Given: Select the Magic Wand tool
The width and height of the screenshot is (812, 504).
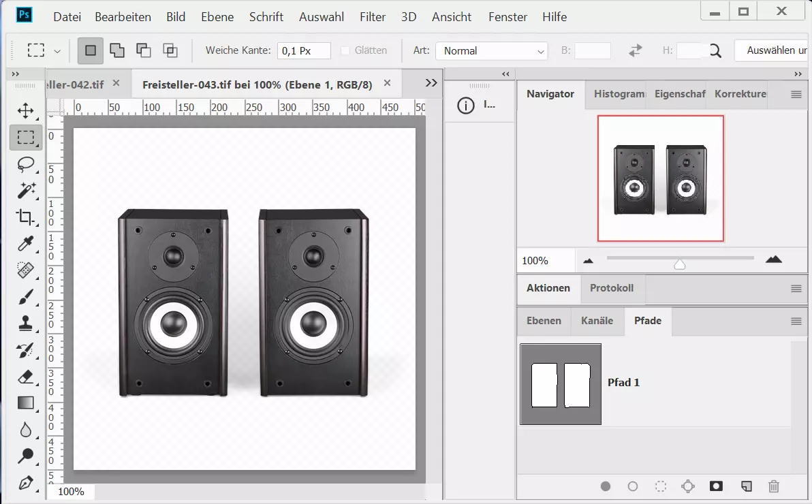Looking at the screenshot, I should click(26, 191).
